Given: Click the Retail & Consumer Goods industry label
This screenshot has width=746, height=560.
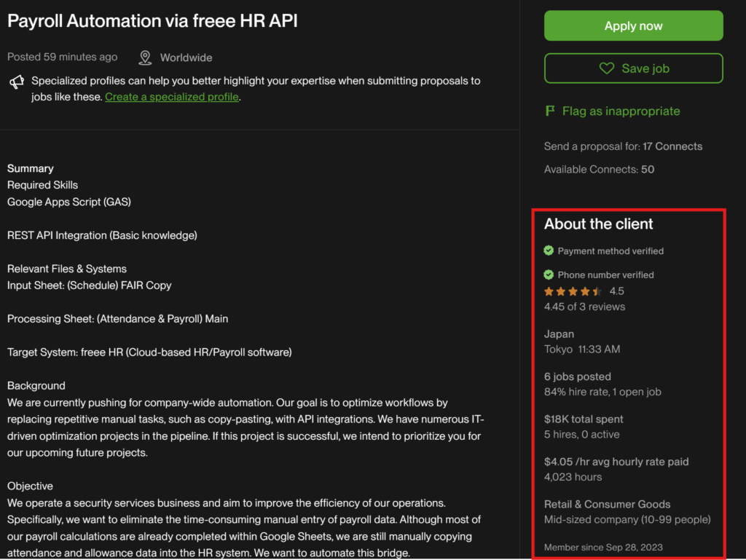Looking at the screenshot, I should click(x=607, y=504).
